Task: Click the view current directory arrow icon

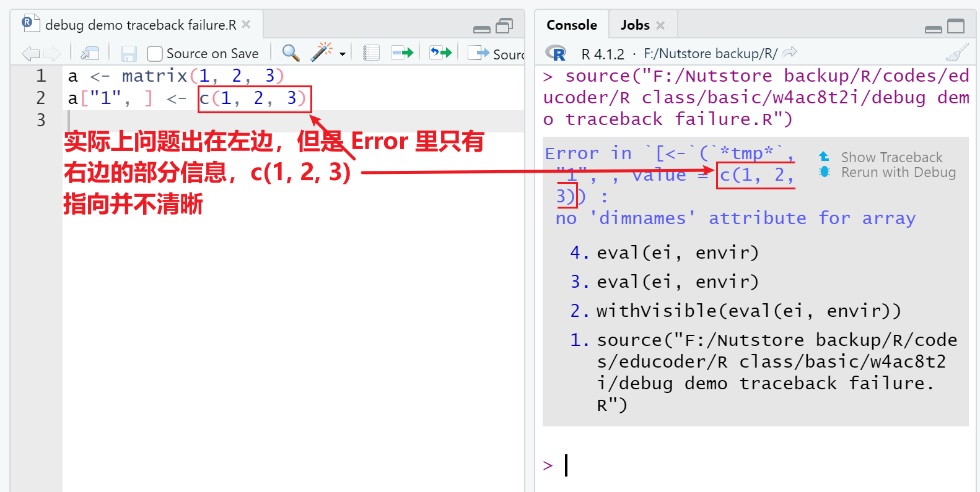Action: 790,53
